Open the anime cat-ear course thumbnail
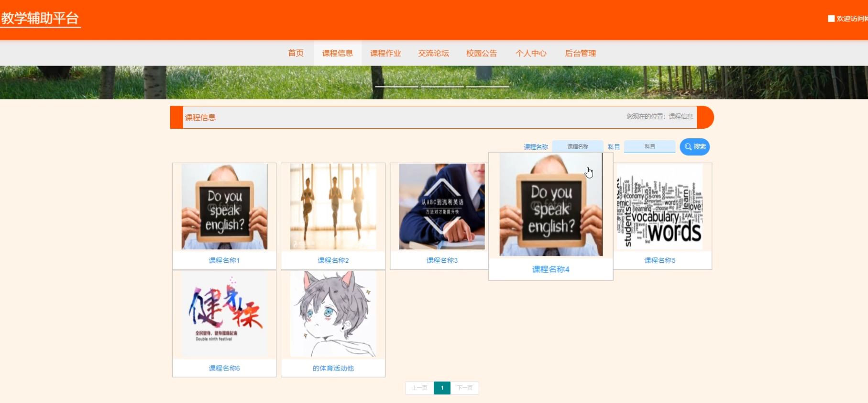 click(x=333, y=314)
